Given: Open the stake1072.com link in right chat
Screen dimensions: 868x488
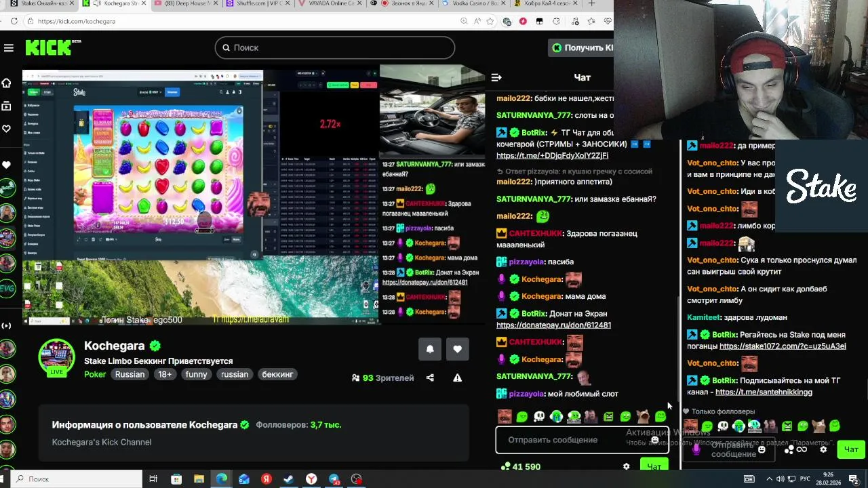Looking at the screenshot, I should [x=783, y=346].
